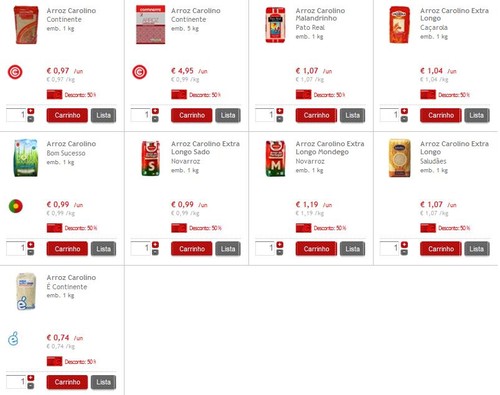Decrease quantity of Novarroz Sado rice with minus

coord(155,252)
